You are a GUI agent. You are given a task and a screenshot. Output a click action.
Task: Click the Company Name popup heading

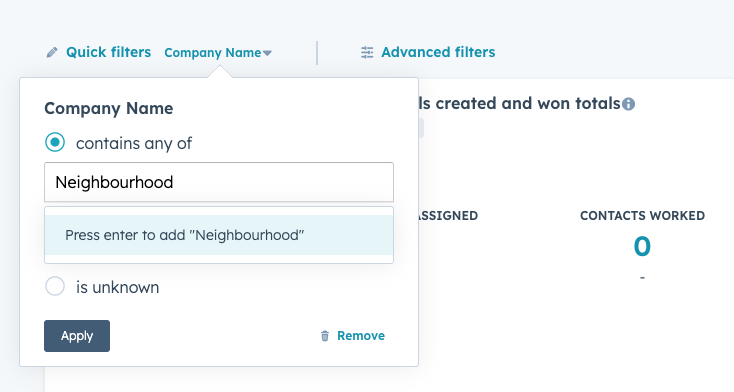point(109,108)
